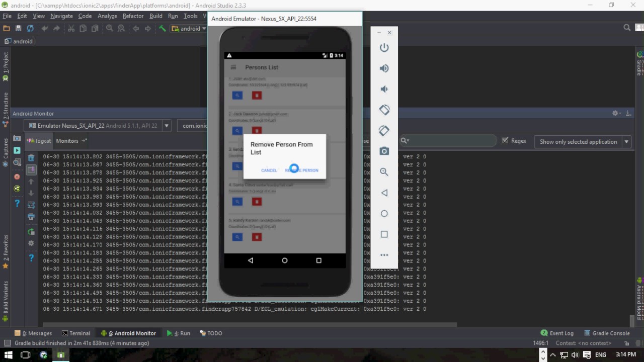Viewport: 644px width, 362px height.
Task: Clear logcat with the trash can icon
Action: [31, 158]
